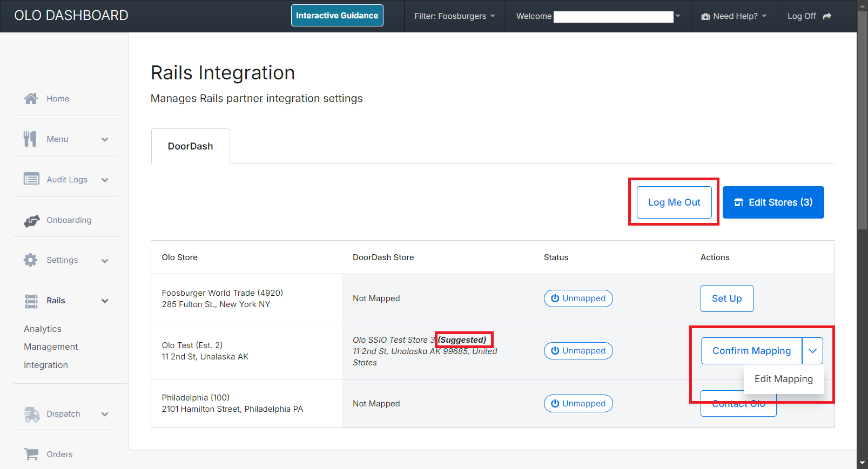Click the Log Off link
The width and height of the screenshot is (868, 469).
(x=809, y=16)
